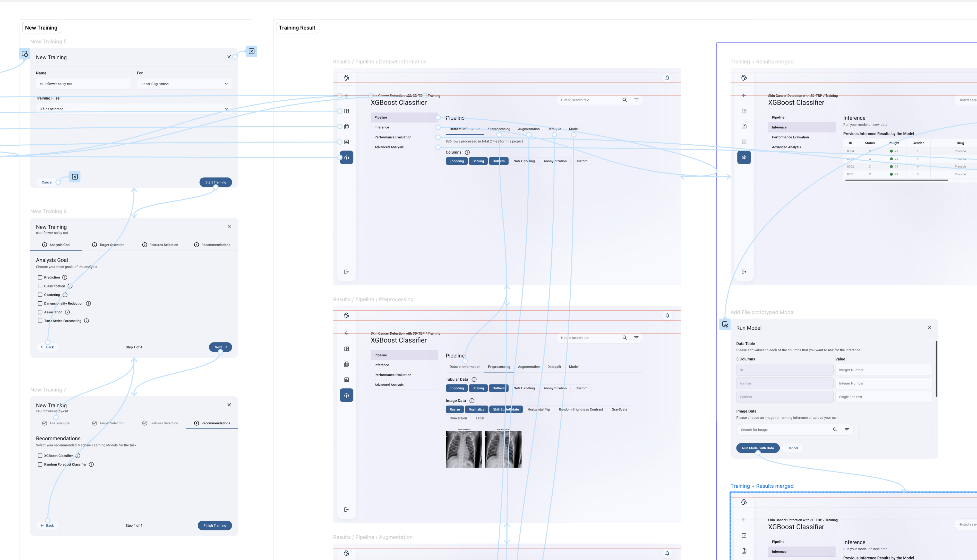Click the GrayScale chip

tap(619, 409)
